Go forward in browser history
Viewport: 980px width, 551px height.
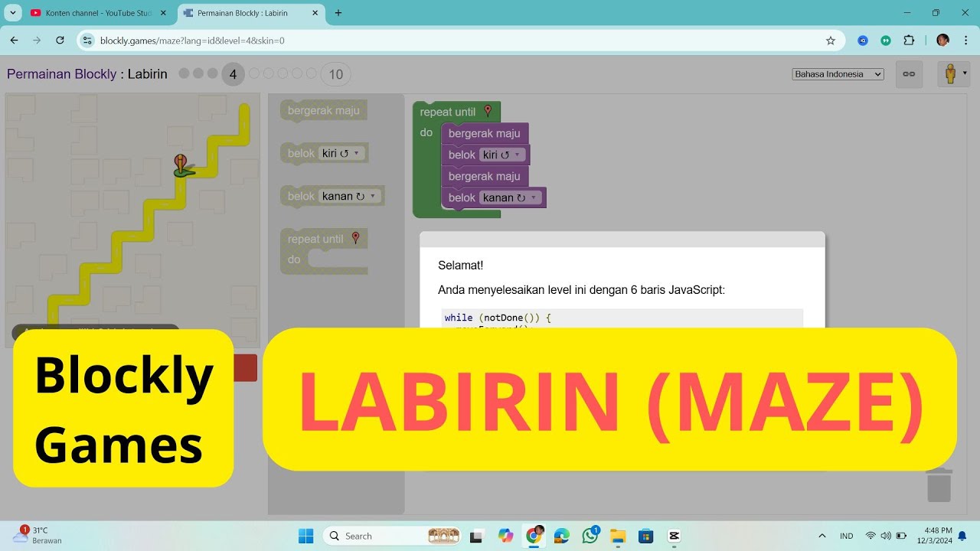37,41
